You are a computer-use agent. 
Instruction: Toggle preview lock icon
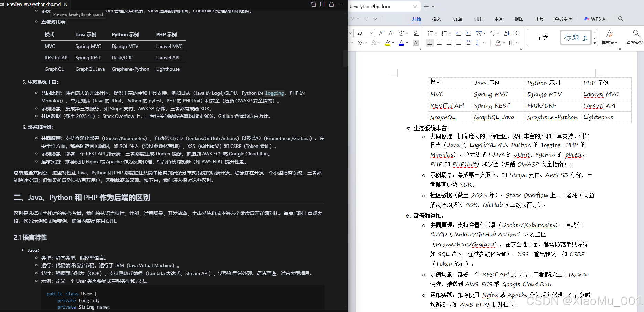point(331,4)
